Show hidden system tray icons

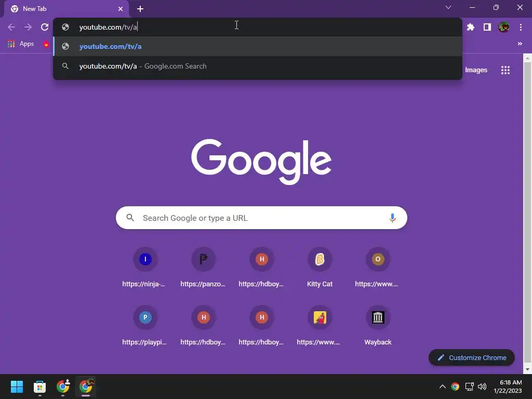point(443,387)
